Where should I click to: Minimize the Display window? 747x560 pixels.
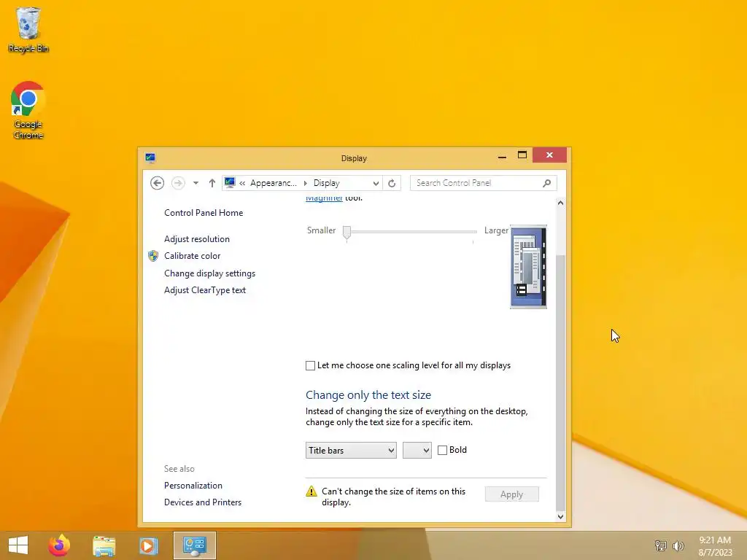(x=502, y=156)
